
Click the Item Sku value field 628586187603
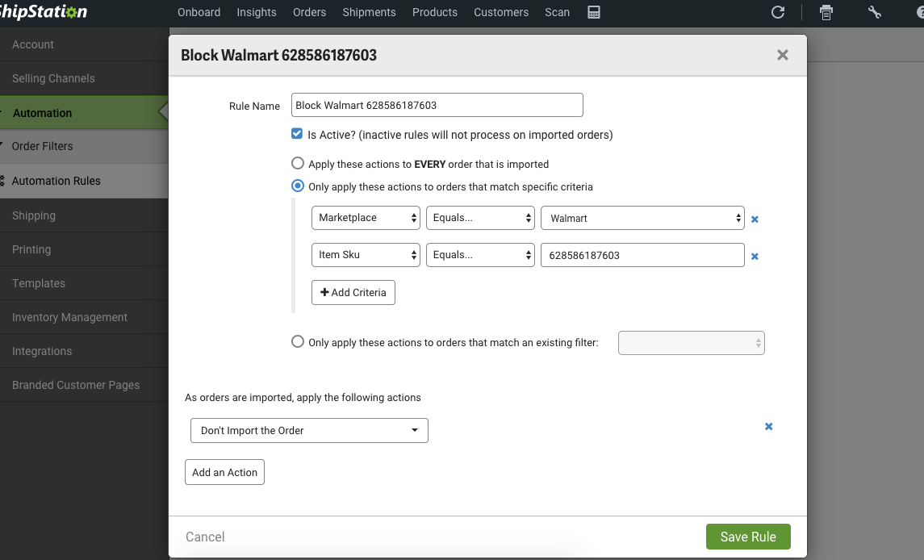(643, 255)
